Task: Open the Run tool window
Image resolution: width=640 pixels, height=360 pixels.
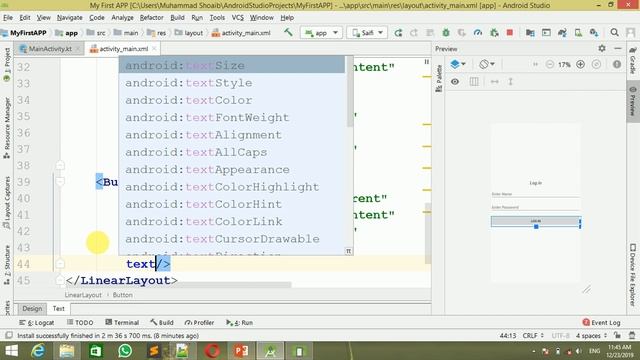Action: [240, 322]
